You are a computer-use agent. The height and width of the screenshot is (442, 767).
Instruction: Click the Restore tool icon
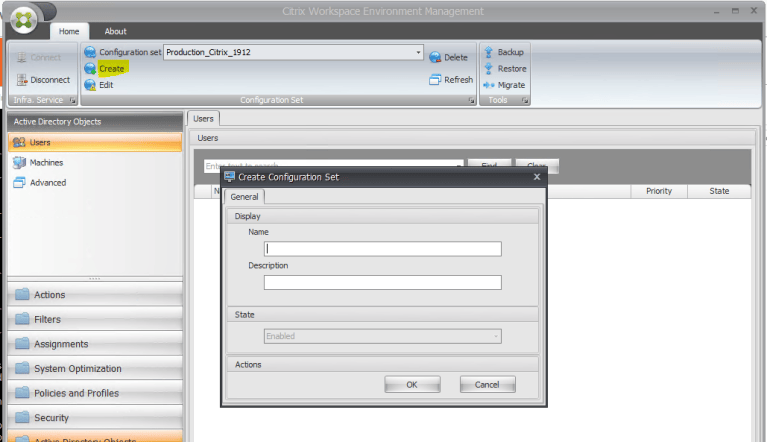pos(488,68)
